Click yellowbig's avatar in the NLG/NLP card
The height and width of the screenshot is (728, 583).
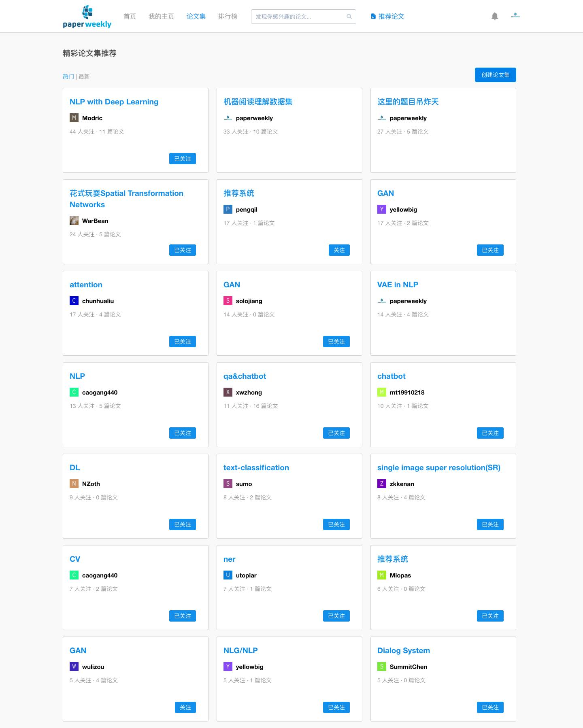pyautogui.click(x=228, y=667)
